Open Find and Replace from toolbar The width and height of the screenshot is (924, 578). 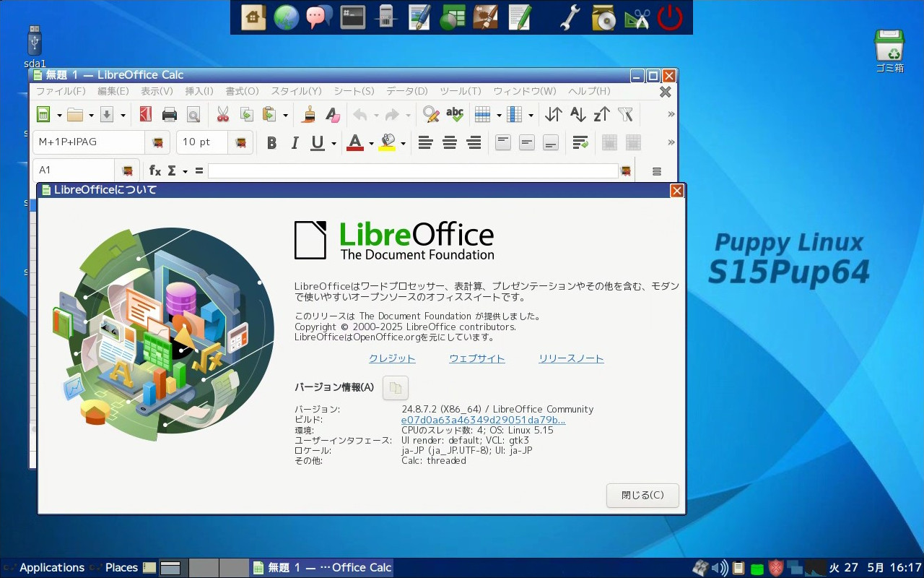pyautogui.click(x=431, y=114)
